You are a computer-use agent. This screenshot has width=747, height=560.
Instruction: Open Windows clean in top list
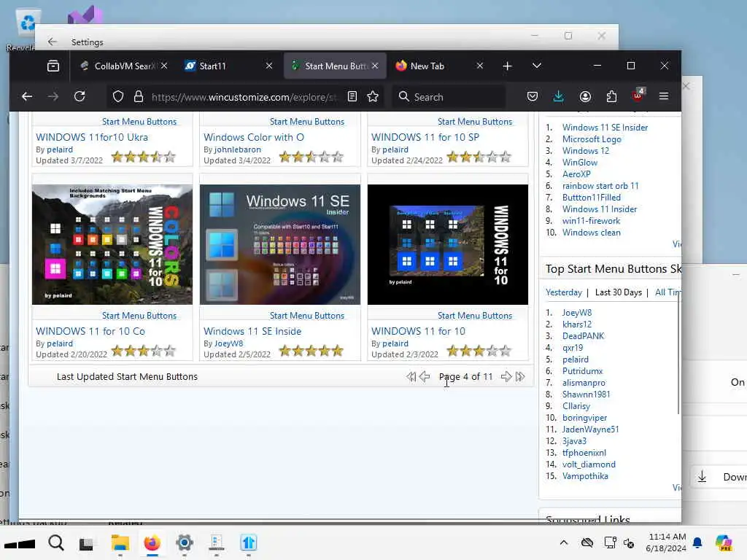591,233
